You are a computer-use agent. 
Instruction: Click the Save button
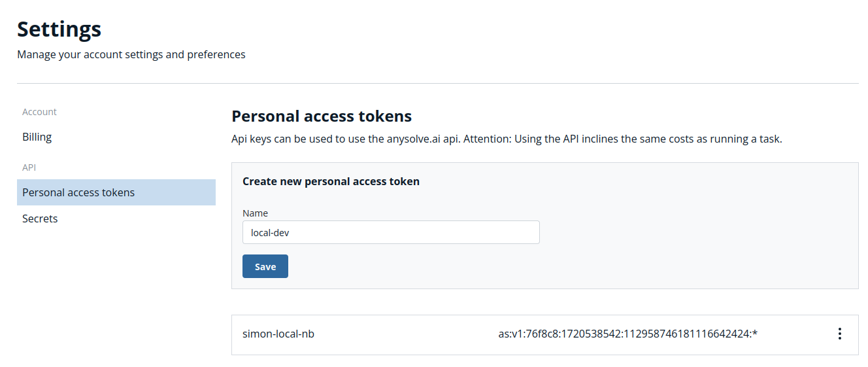coord(265,266)
